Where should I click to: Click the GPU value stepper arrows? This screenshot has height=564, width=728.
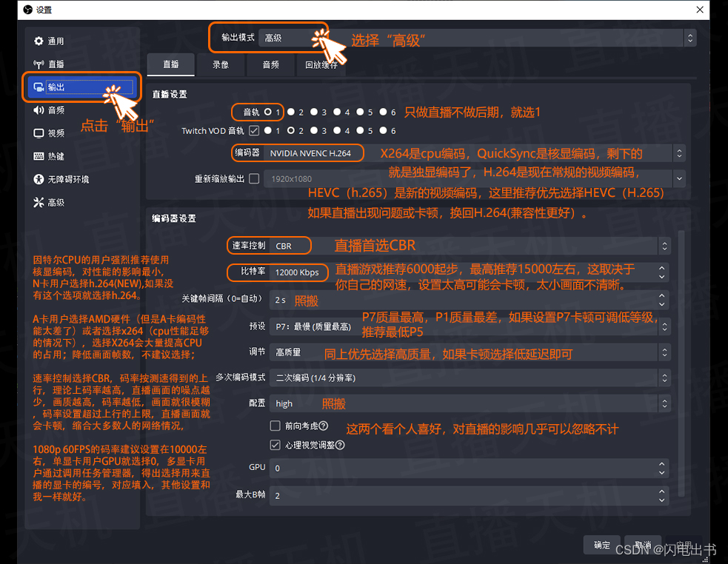tap(662, 468)
